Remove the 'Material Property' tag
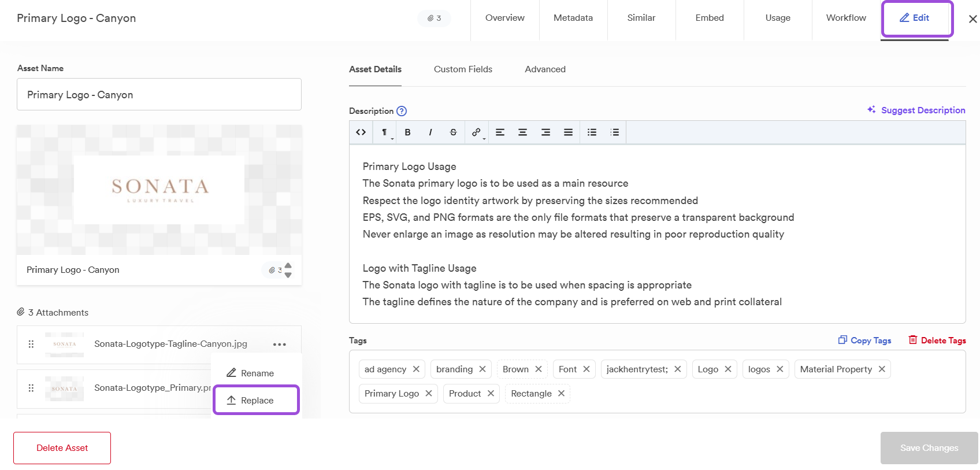The width and height of the screenshot is (980, 470). point(882,369)
